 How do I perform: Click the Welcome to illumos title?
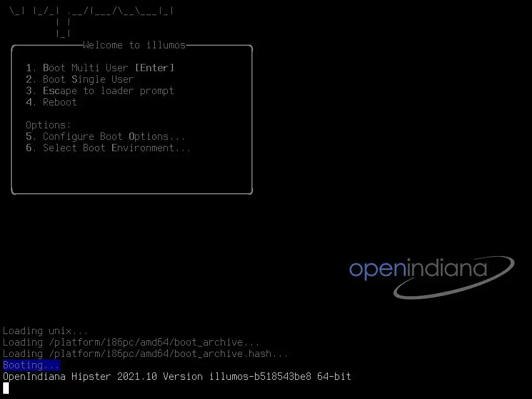[135, 45]
